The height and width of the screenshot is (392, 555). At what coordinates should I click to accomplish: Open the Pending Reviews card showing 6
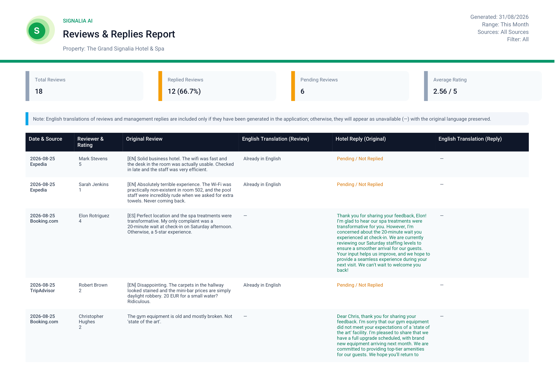point(350,86)
